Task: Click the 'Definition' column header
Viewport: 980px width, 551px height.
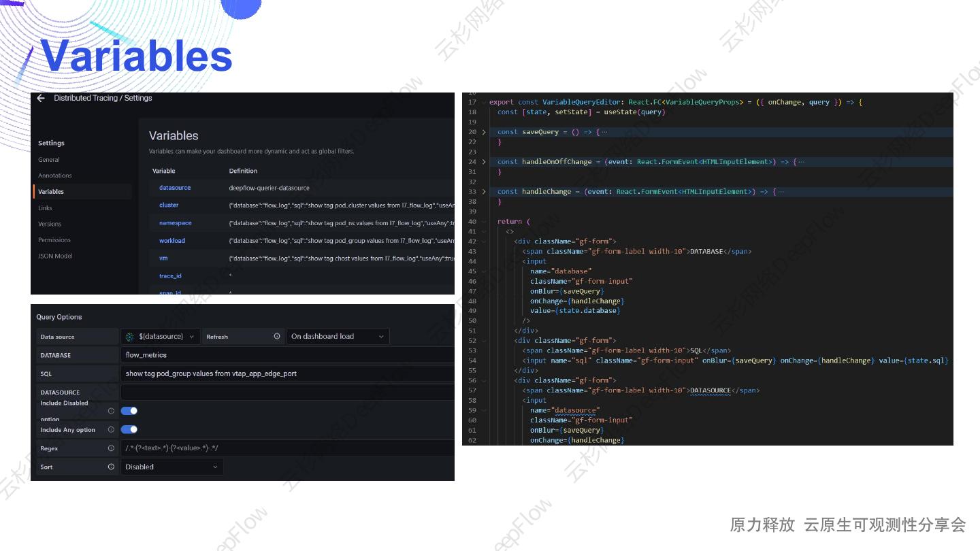Action: pyautogui.click(x=243, y=171)
